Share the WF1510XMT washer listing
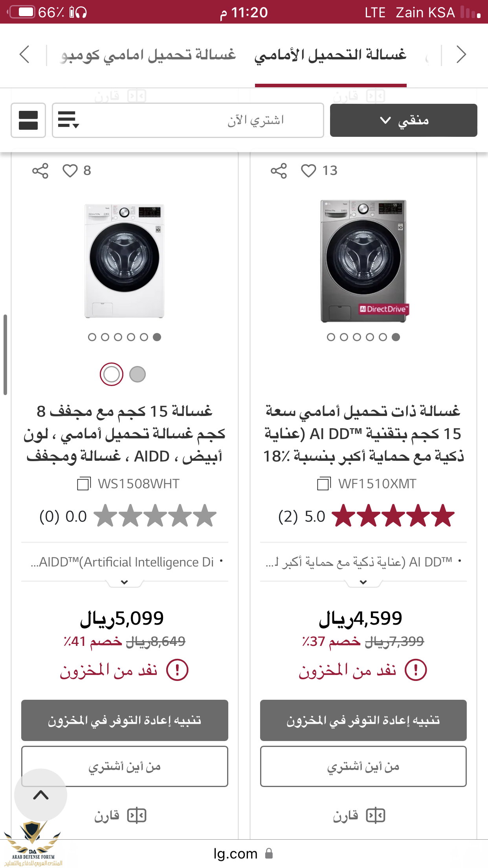Image resolution: width=488 pixels, height=868 pixels. click(279, 171)
